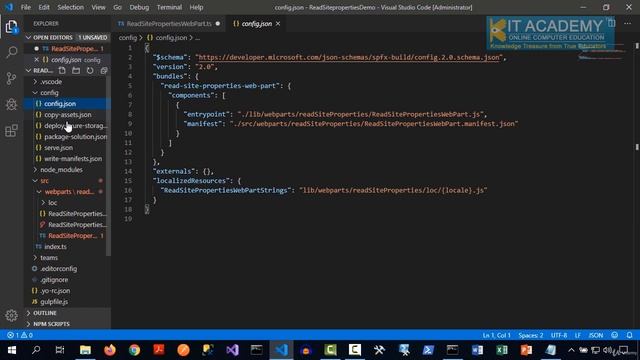Launch Firefox from taskbar
This screenshot has width=640, height=360.
pyautogui.click(x=109, y=350)
